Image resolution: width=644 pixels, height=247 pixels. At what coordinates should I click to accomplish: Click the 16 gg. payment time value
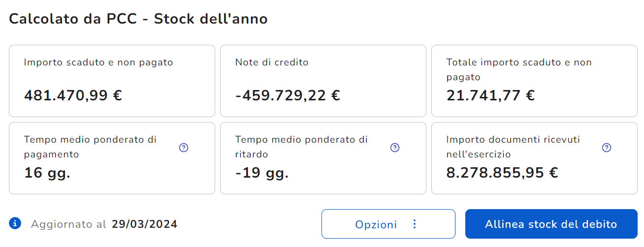pyautogui.click(x=47, y=173)
